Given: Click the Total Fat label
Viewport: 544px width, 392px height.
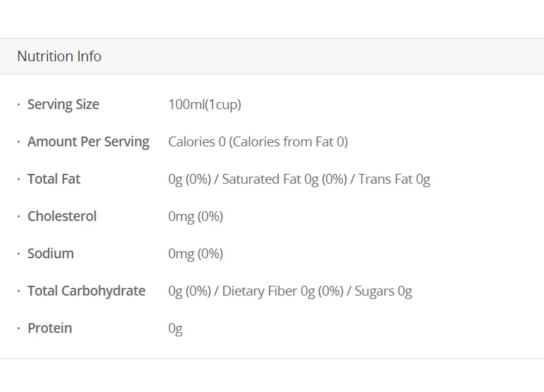Looking at the screenshot, I should click(53, 179).
